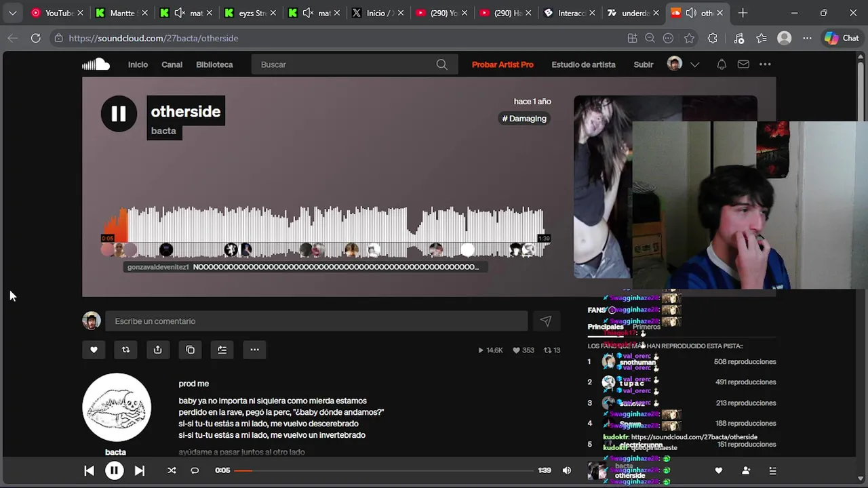Open the Biblioteca menu item
The image size is (868, 488).
[x=214, y=64]
